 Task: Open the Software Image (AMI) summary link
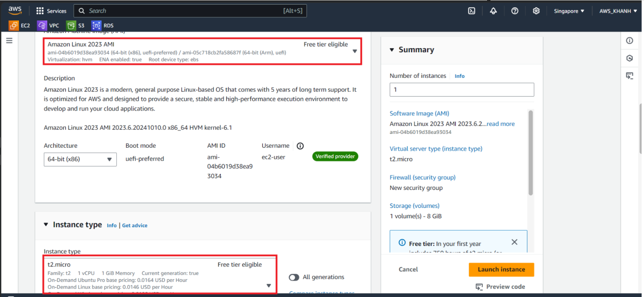tap(419, 113)
